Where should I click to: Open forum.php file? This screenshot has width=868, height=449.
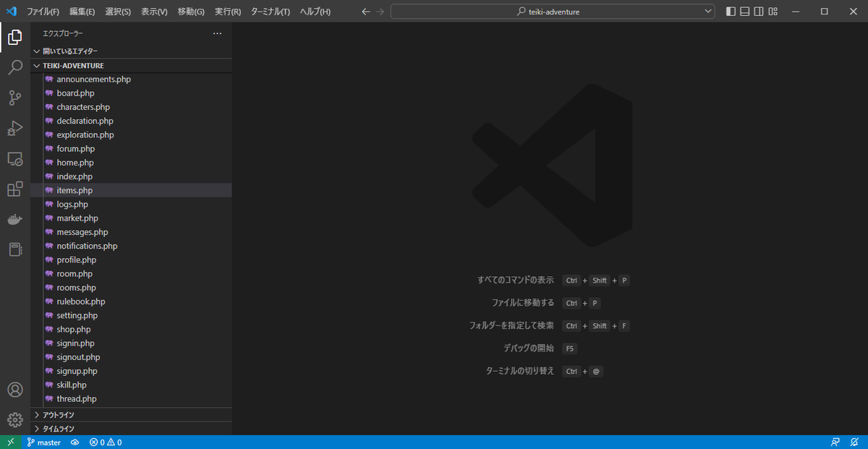(131, 149)
